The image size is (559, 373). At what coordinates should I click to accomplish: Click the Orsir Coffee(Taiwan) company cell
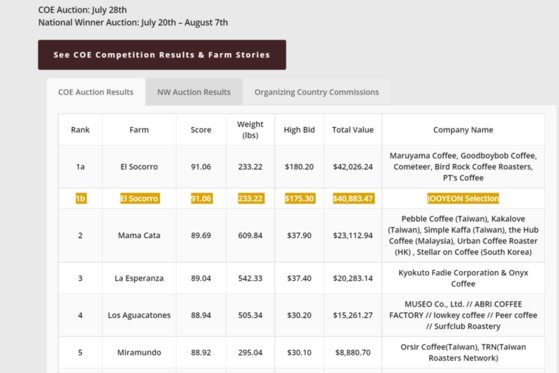point(463,352)
